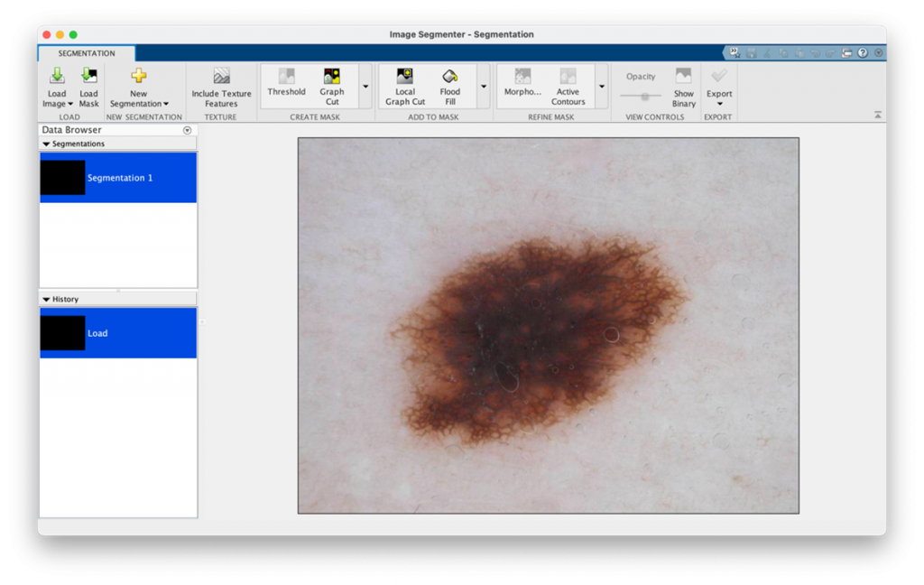Expand the Create Mask gallery dropdown
924x585 pixels.
(x=365, y=87)
